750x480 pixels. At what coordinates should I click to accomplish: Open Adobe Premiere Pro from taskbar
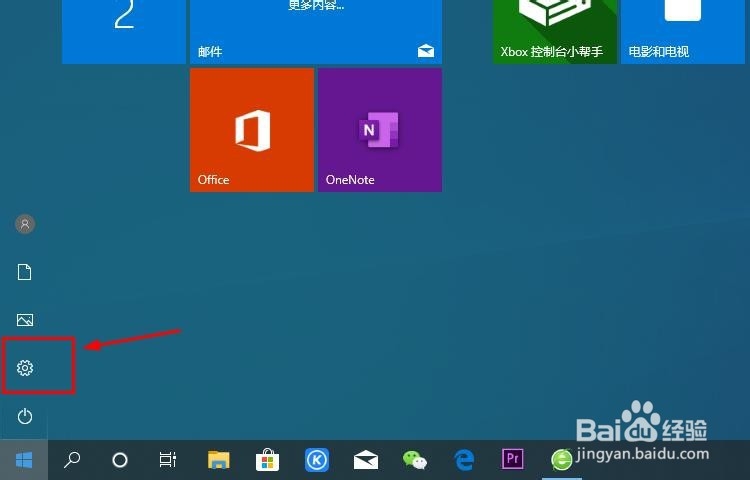pos(512,459)
